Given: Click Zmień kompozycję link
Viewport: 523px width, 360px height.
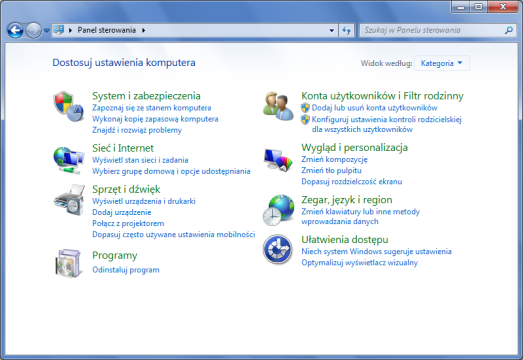Looking at the screenshot, I should [x=334, y=159].
